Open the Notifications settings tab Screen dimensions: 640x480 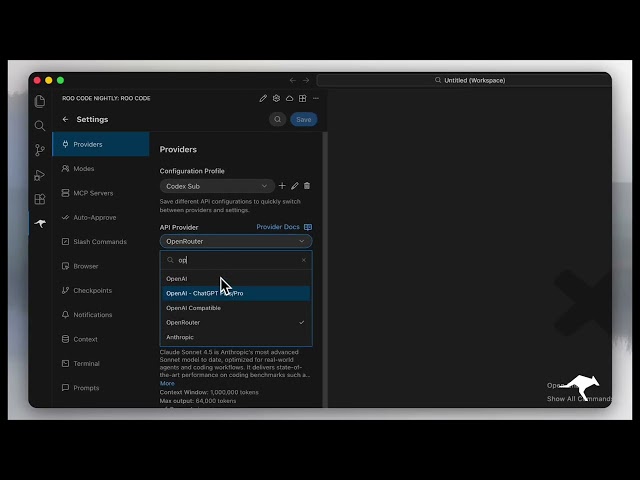pos(101,315)
